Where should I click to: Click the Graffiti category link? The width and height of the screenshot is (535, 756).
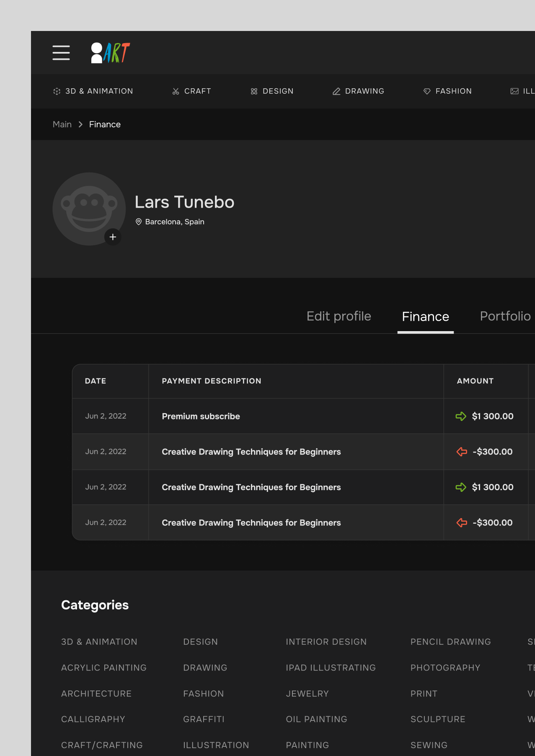click(204, 719)
